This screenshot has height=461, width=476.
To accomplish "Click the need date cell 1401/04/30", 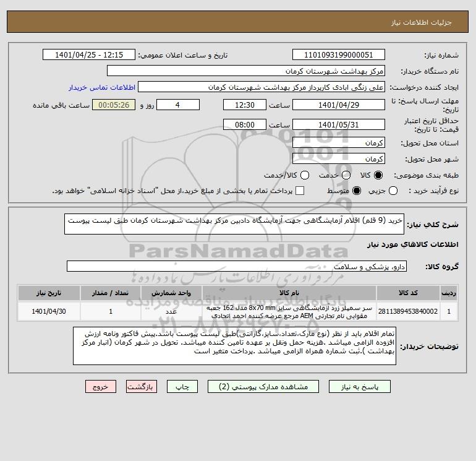I will [x=49, y=311].
